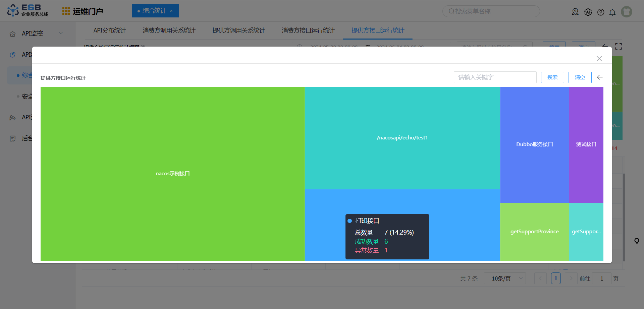
Task: Click the back arrow in dialog toolbar
Action: click(x=600, y=77)
